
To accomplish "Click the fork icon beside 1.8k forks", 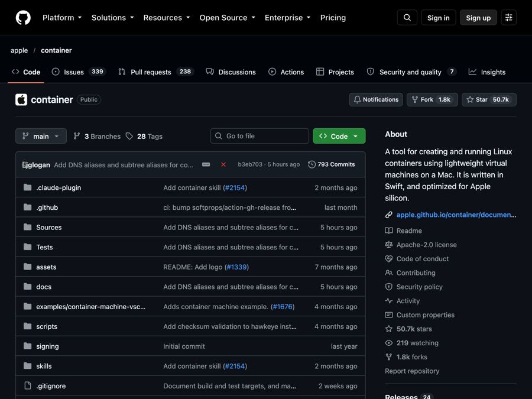I will 388,357.
